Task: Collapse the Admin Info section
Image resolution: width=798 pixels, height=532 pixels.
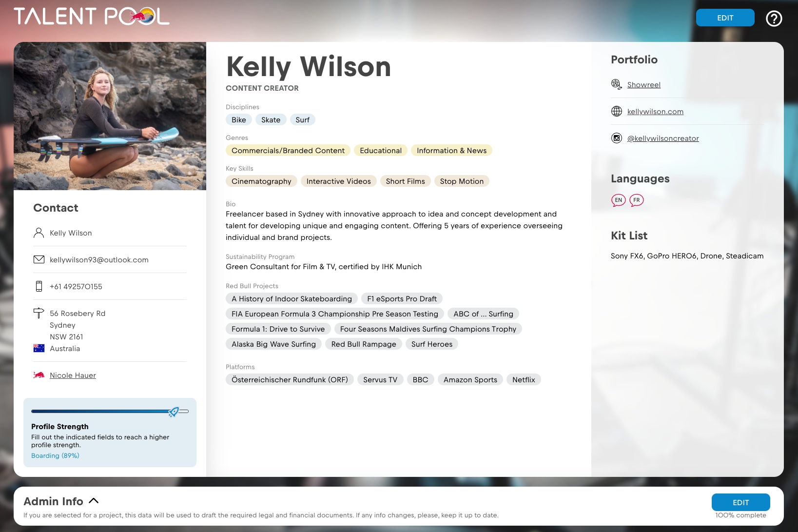Action: (94, 500)
